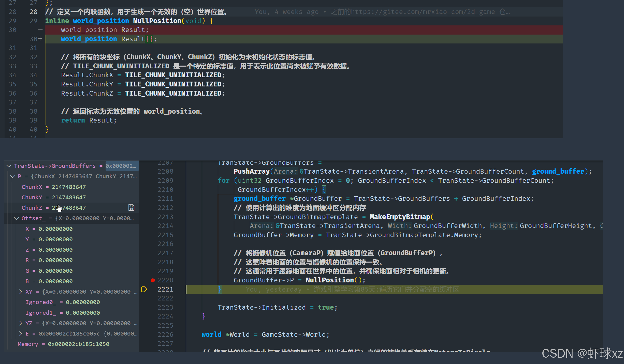Click line number 2208 in the gutter
The width and height of the screenshot is (624, 364).
tap(165, 172)
